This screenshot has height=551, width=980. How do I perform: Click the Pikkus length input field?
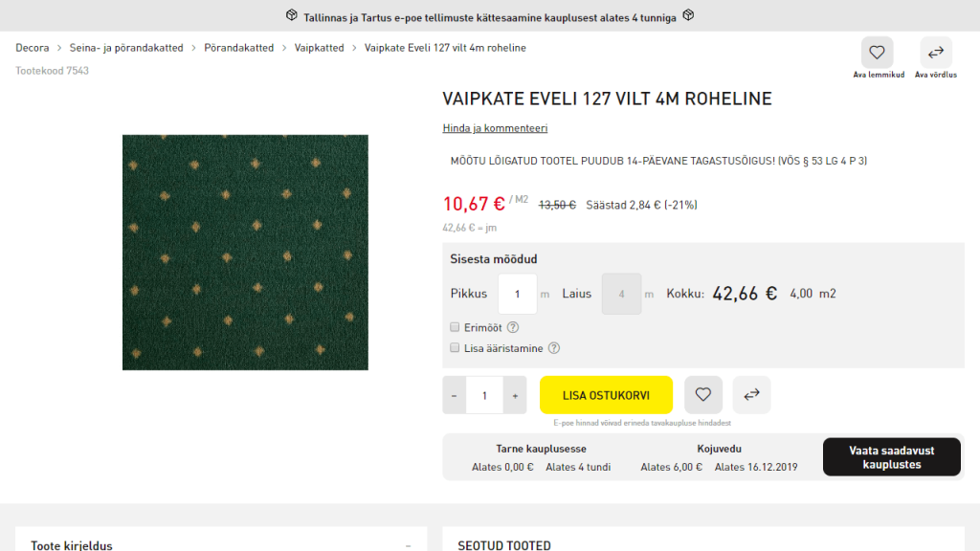(x=517, y=293)
